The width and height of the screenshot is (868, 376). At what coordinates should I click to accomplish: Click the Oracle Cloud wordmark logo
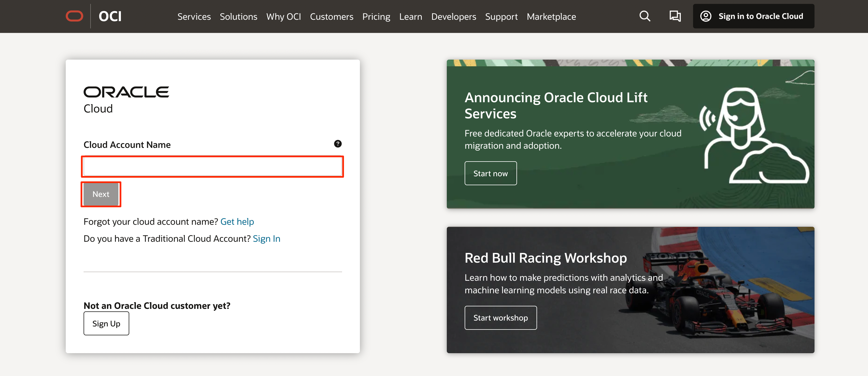[x=126, y=100]
